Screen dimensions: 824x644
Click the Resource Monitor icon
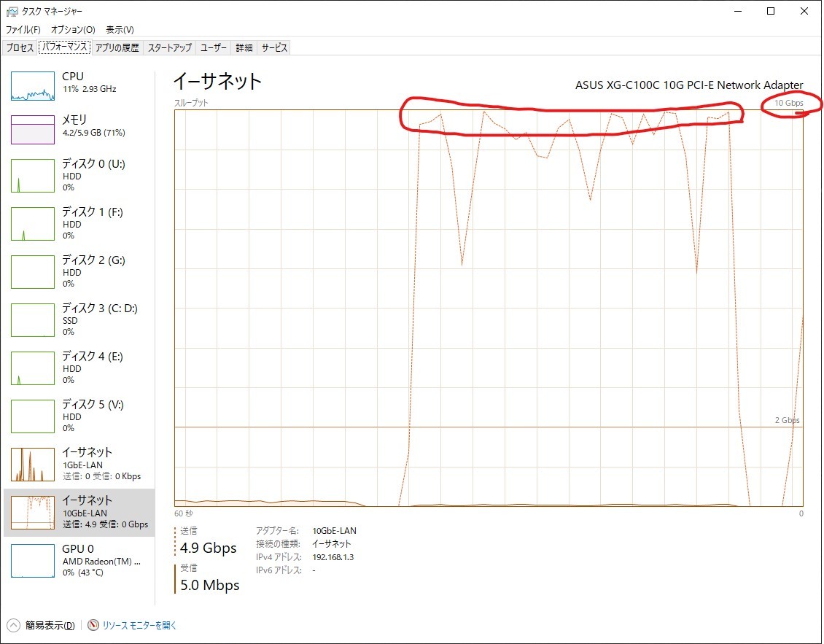93,625
